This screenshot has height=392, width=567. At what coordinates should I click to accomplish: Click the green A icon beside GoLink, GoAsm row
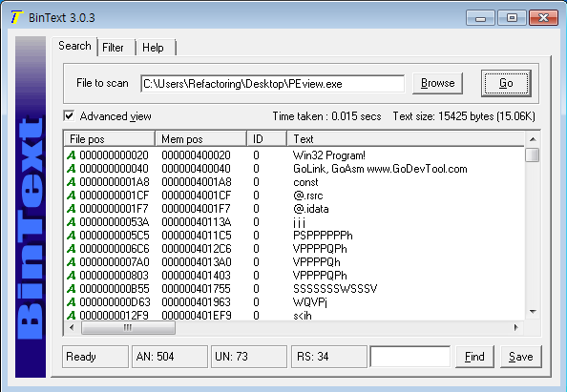click(72, 169)
